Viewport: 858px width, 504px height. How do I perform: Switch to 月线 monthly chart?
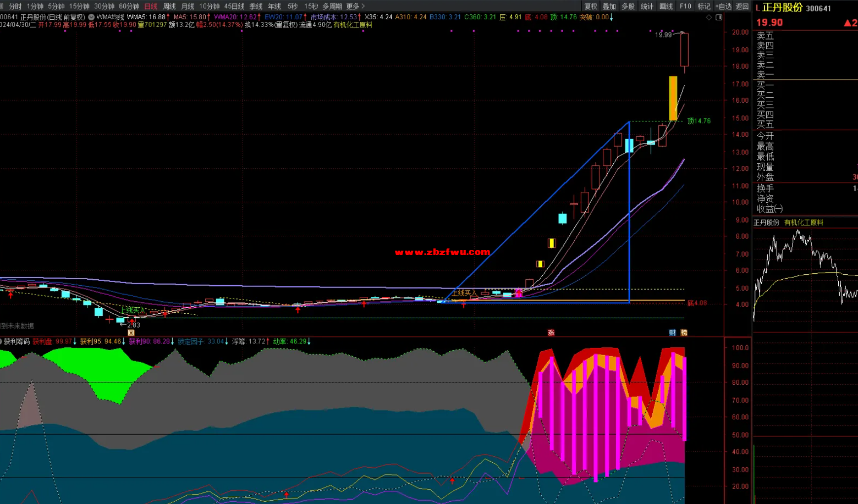188,6
